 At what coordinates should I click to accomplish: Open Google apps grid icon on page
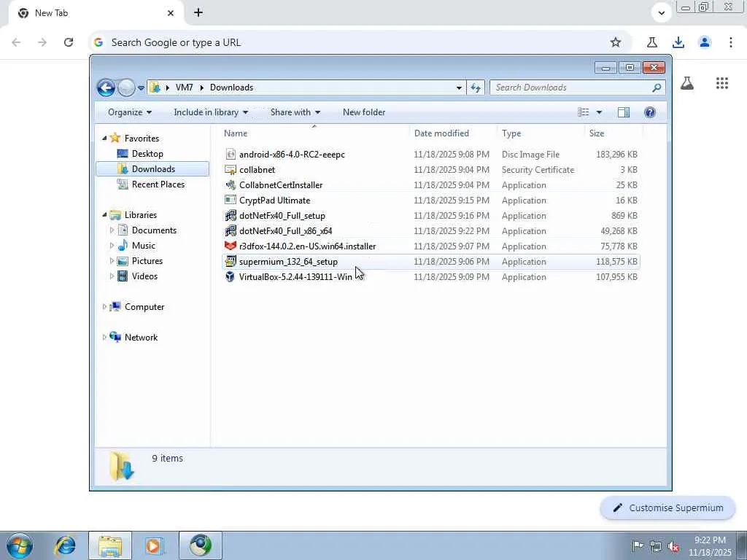point(722,83)
